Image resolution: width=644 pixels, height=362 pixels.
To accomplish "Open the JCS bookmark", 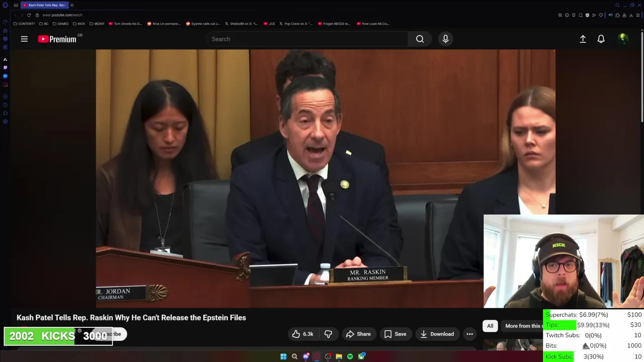I will [269, 24].
